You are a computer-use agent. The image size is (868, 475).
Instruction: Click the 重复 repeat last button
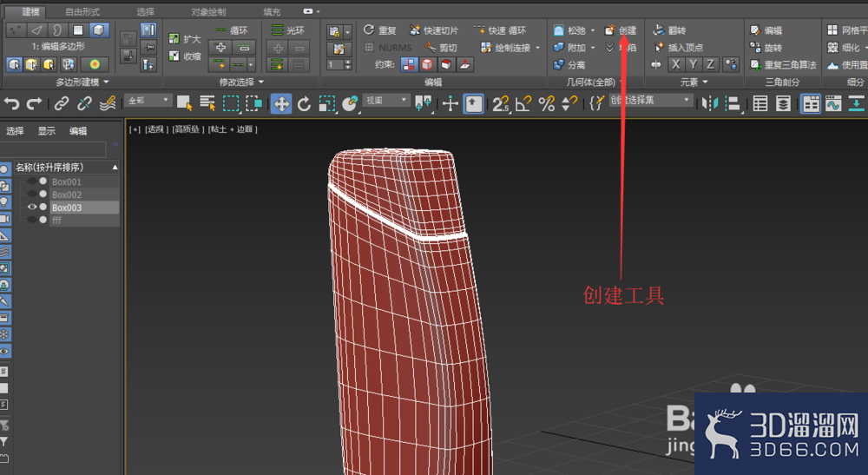380,30
